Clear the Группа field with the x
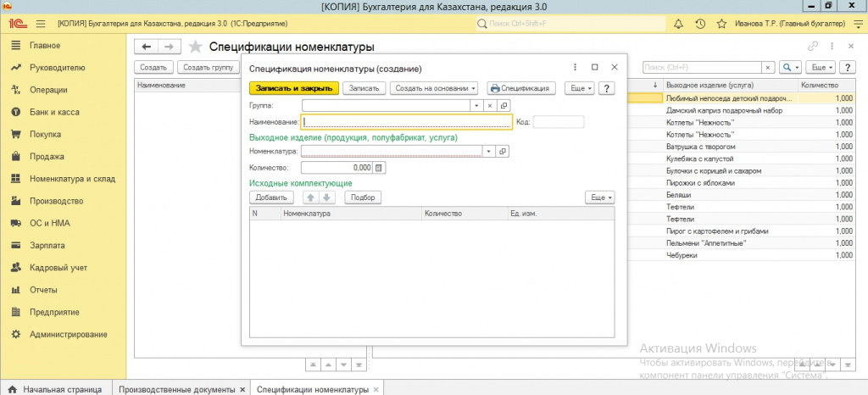The height and width of the screenshot is (395, 868). pyautogui.click(x=490, y=105)
